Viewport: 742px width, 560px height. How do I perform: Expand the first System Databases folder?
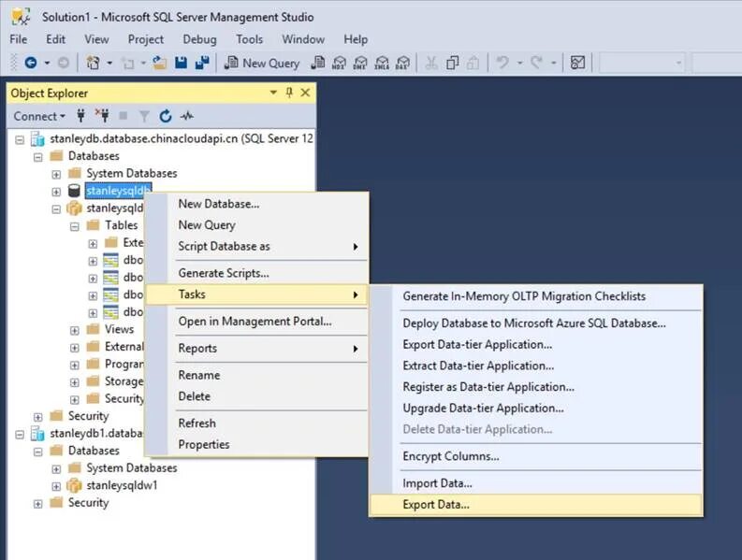pyautogui.click(x=56, y=175)
